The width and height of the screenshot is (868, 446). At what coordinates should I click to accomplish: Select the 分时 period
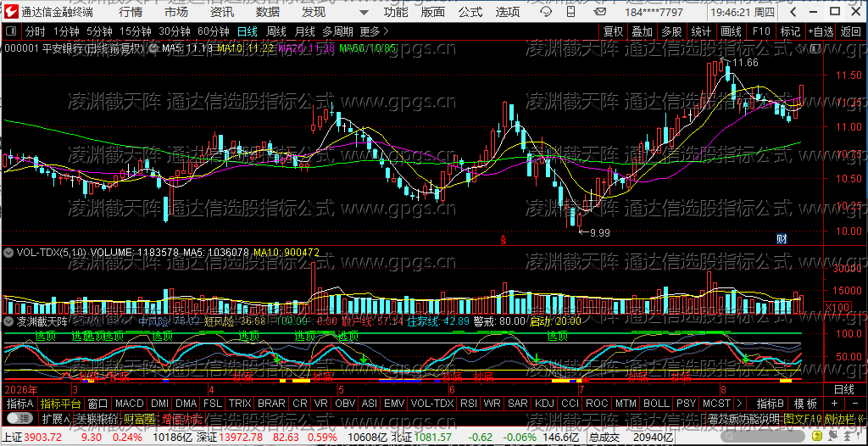click(x=36, y=31)
